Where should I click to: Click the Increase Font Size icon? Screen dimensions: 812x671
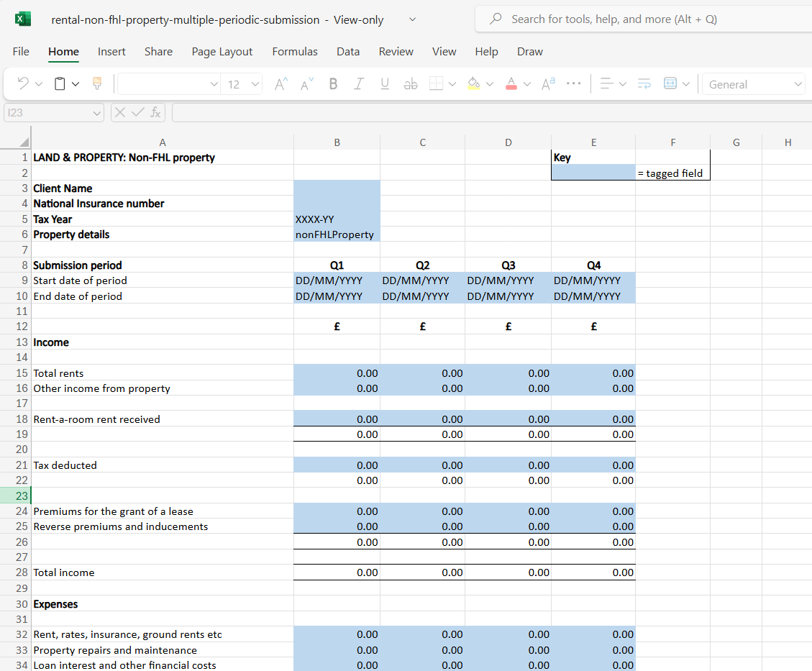pyautogui.click(x=280, y=83)
